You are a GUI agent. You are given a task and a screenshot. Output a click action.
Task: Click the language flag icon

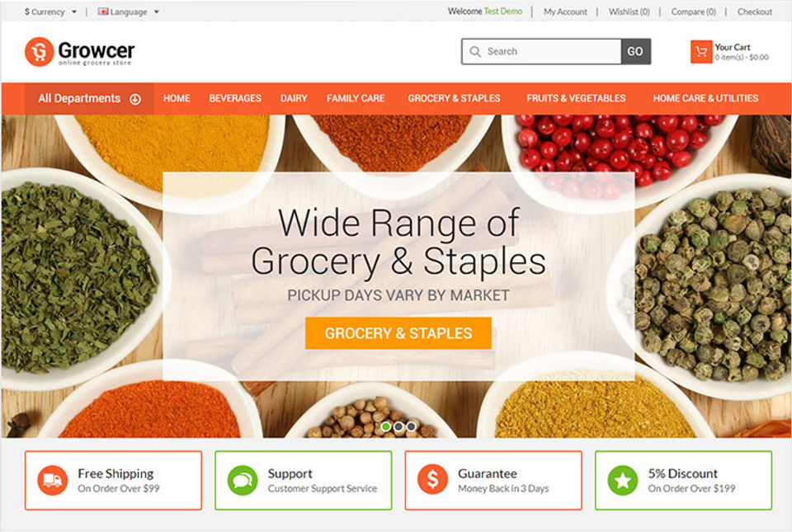click(x=103, y=11)
